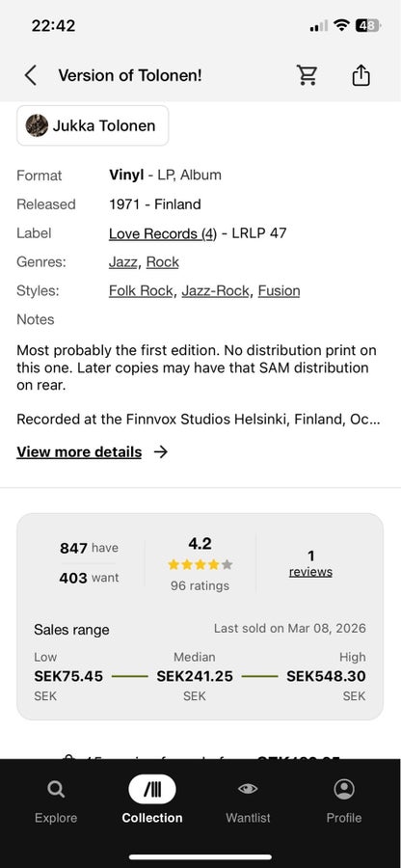Select the Rock genre link
Viewport: 401px width, 868px height.
click(163, 261)
